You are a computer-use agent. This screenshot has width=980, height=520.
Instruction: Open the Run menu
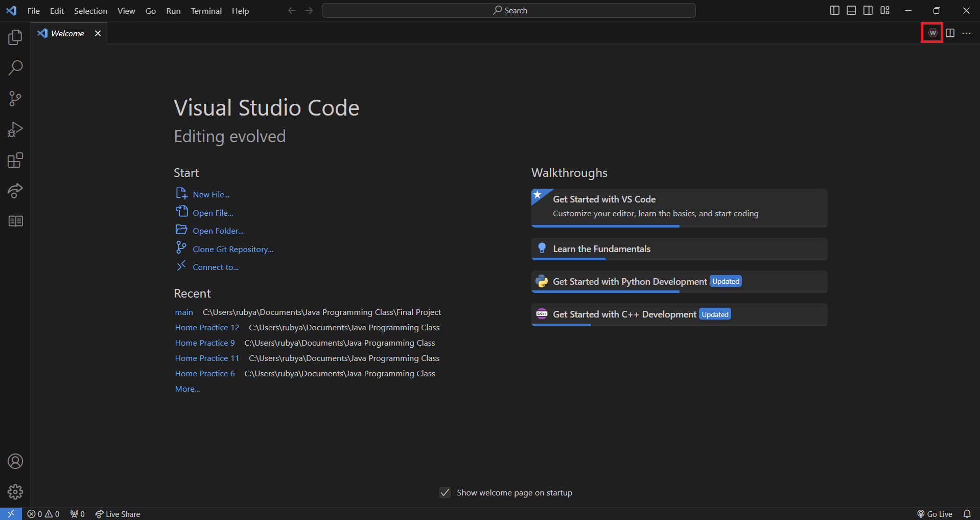[173, 11]
